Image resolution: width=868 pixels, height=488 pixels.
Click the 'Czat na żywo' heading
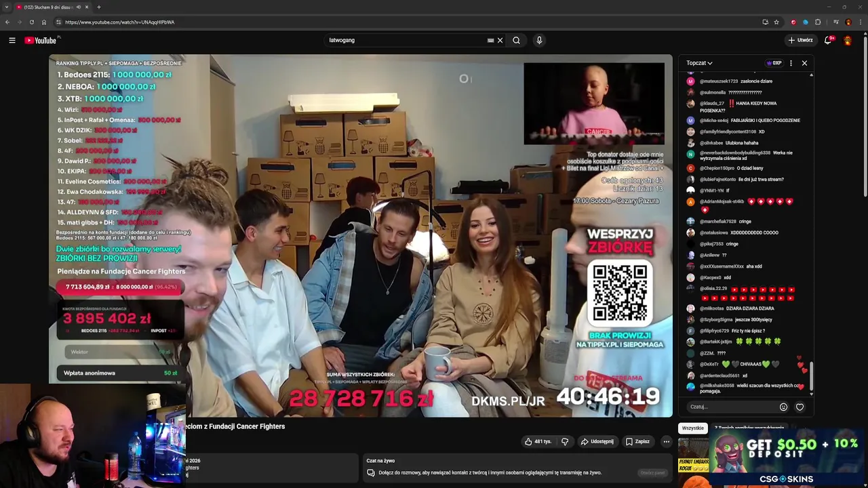pos(380,461)
